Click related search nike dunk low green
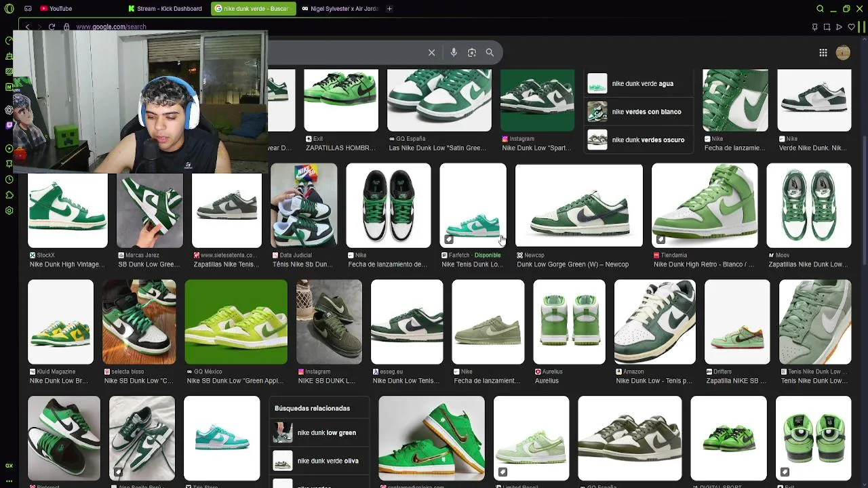Viewport: 868px width, 488px height. click(x=319, y=432)
